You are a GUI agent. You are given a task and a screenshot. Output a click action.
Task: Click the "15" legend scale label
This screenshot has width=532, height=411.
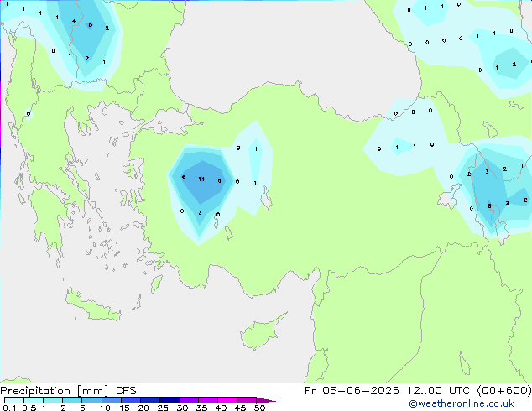(x=124, y=408)
